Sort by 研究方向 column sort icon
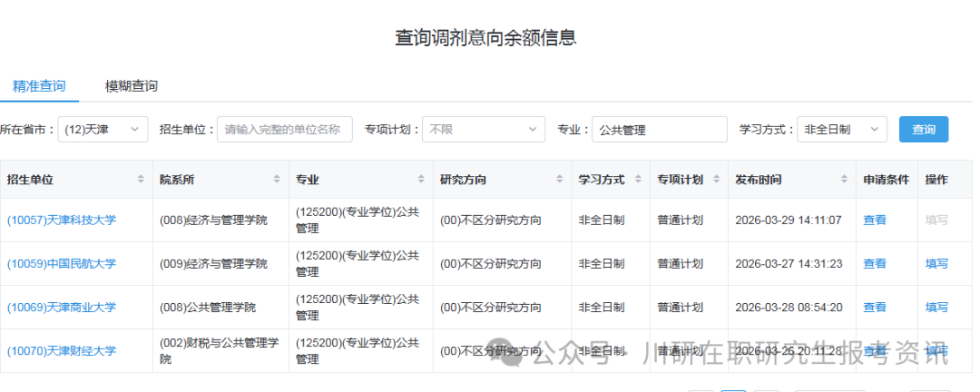The height and width of the screenshot is (392, 980). [x=559, y=180]
